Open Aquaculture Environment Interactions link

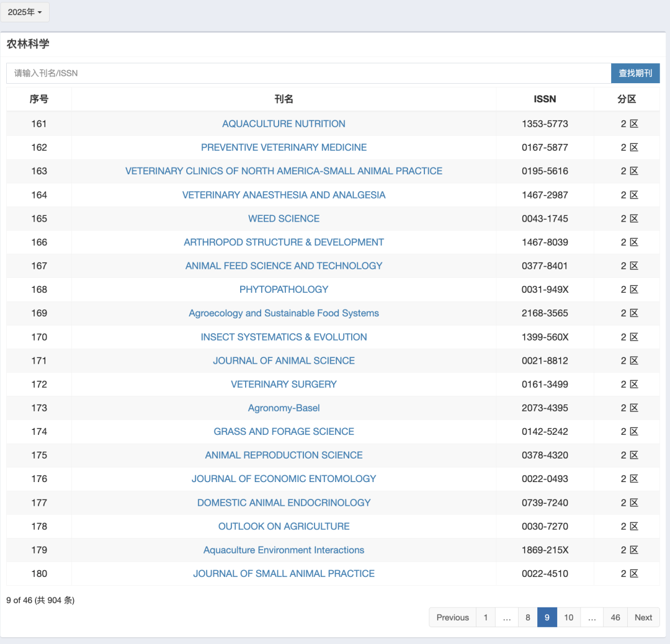pyautogui.click(x=284, y=550)
